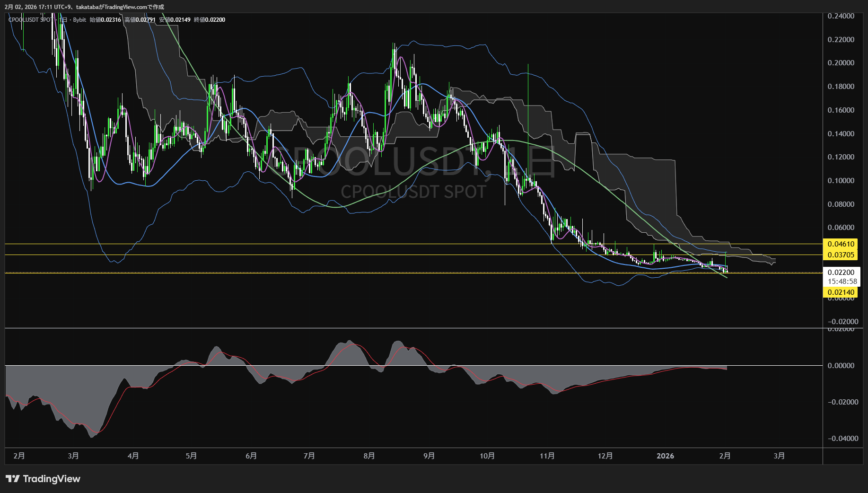Image resolution: width=868 pixels, height=493 pixels.
Task: Click the closing price 終値0.02200 in legend
Action: pos(210,20)
